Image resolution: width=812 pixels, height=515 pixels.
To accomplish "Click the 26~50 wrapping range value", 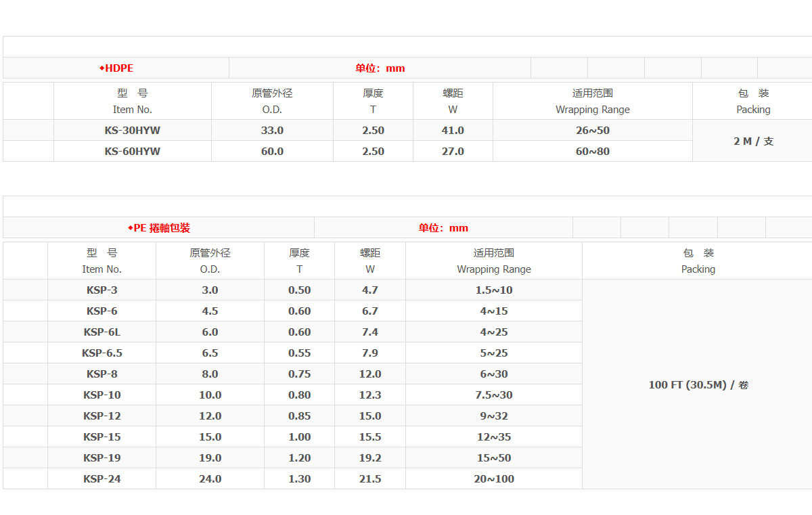I will (x=593, y=131).
